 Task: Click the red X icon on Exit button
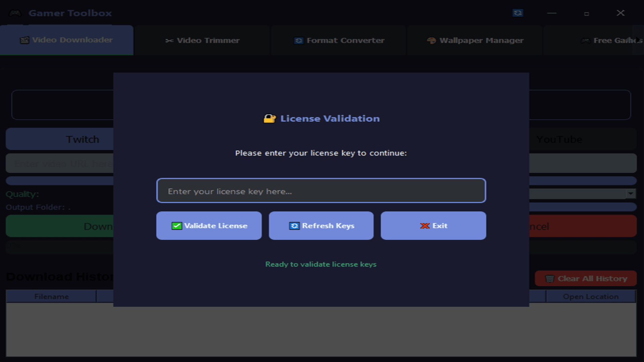[425, 226]
